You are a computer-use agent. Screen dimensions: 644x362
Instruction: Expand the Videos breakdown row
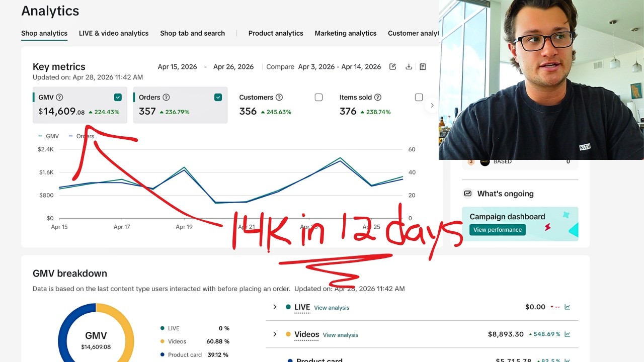(275, 334)
